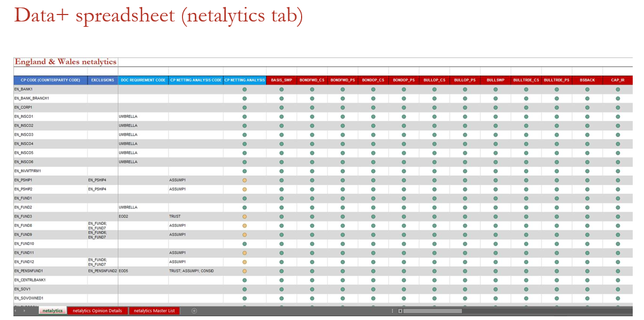Select UMBRELLA cell in EN_FUND2 row
The width and height of the screenshot is (644, 320).
point(143,207)
